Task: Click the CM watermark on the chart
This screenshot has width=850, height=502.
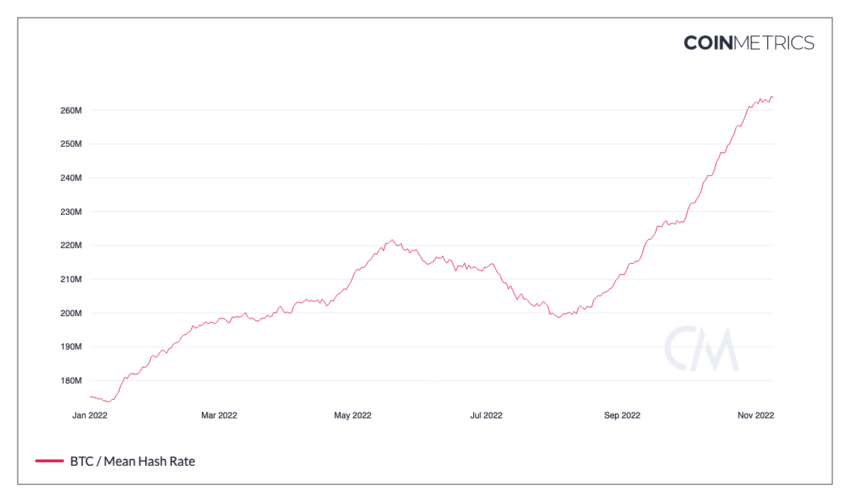Action: pyautogui.click(x=701, y=349)
